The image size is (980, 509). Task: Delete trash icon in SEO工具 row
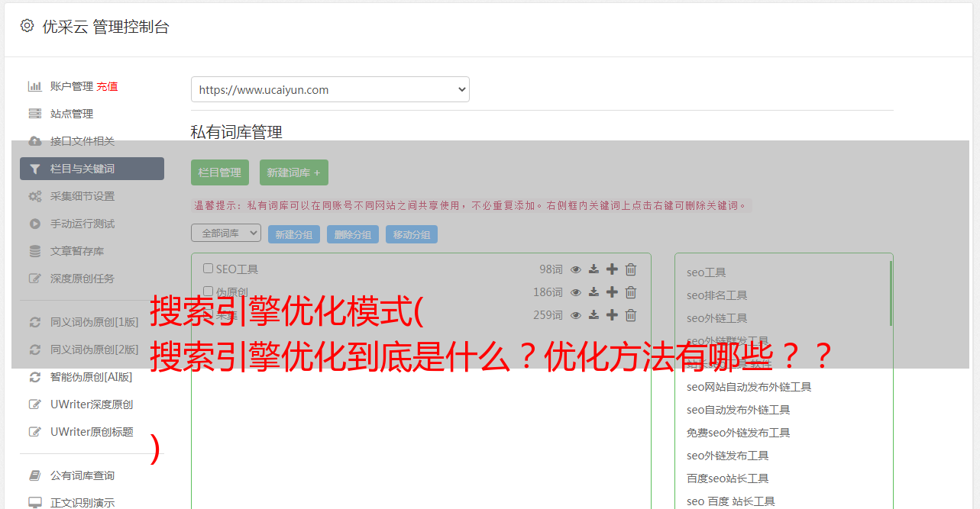tap(631, 269)
